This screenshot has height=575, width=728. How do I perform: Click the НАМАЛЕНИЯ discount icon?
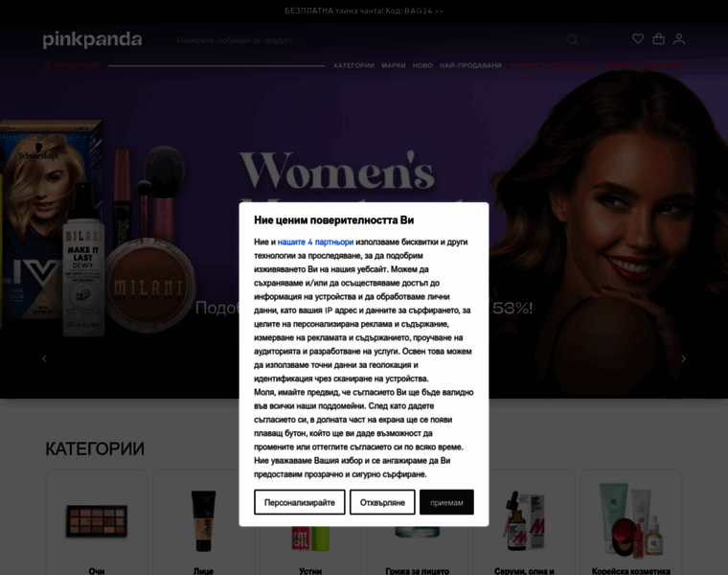point(46,65)
